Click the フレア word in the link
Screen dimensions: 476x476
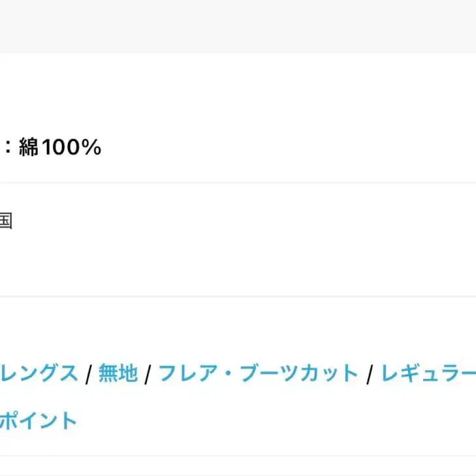tap(188, 373)
